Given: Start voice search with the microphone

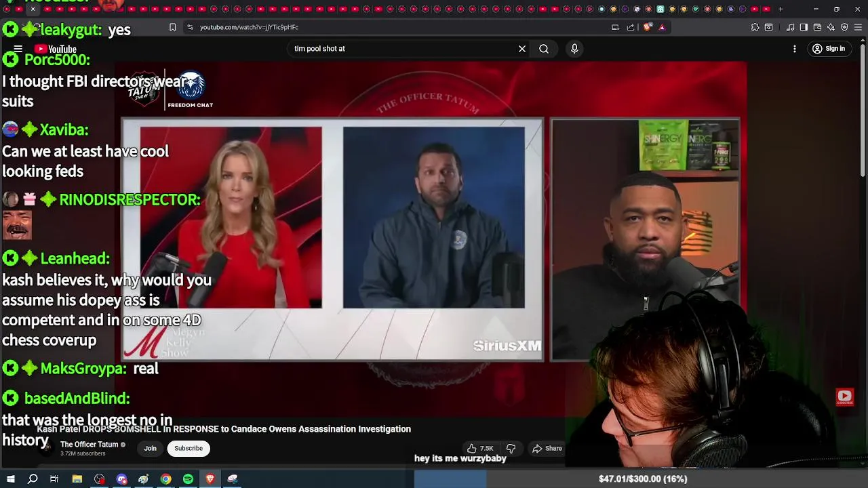Looking at the screenshot, I should coord(574,49).
